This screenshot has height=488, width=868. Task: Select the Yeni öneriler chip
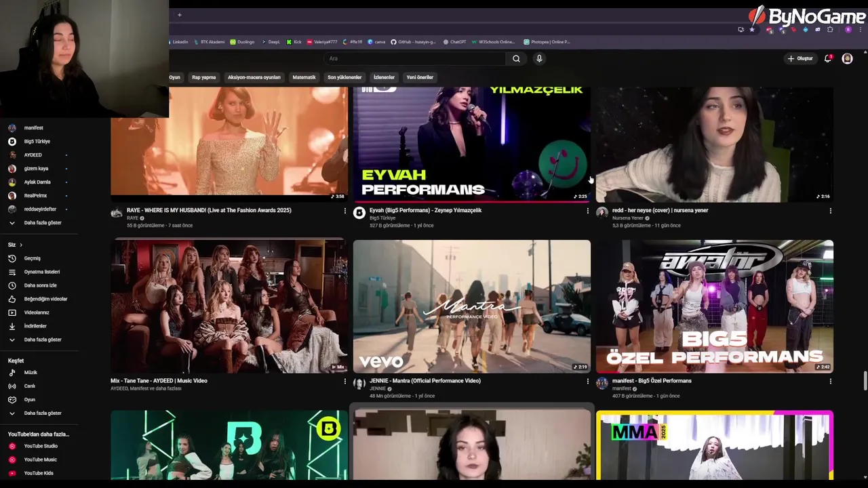(x=420, y=77)
